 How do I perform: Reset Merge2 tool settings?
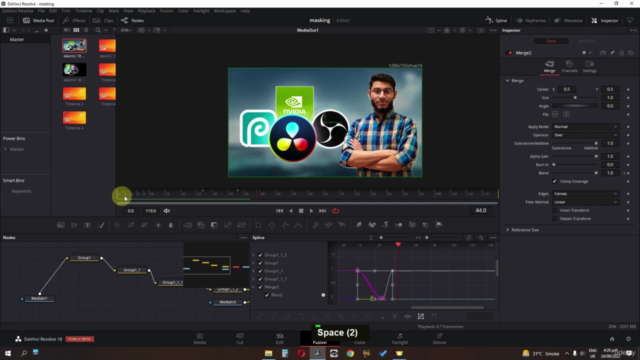[631, 53]
